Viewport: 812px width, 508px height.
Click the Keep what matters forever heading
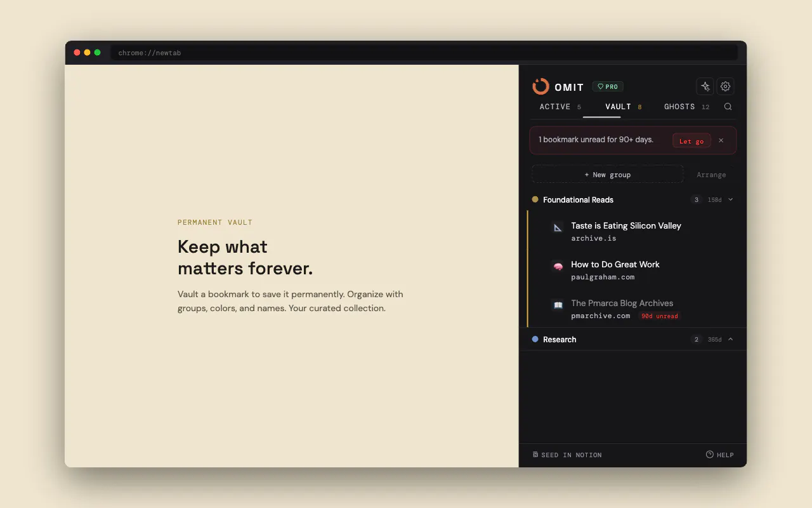coord(246,257)
